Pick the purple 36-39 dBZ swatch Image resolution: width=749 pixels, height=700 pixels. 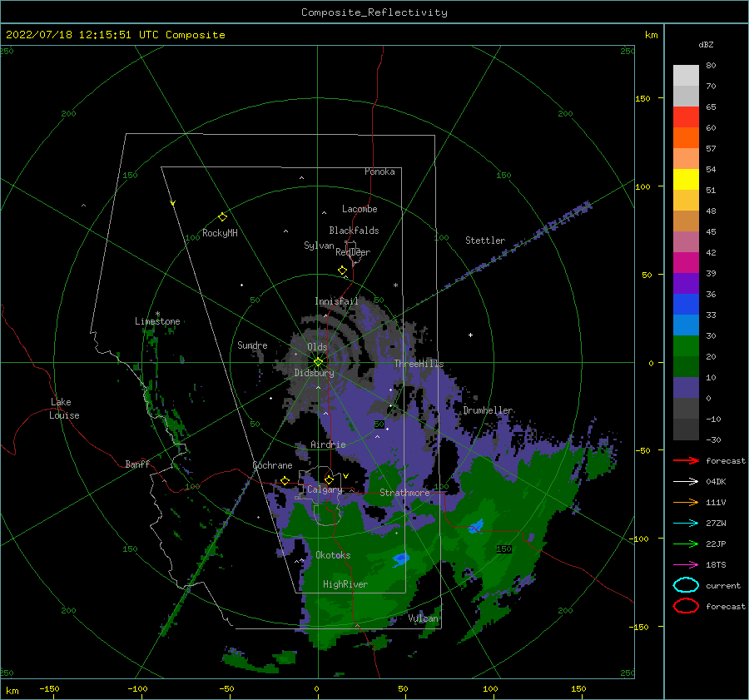686,284
